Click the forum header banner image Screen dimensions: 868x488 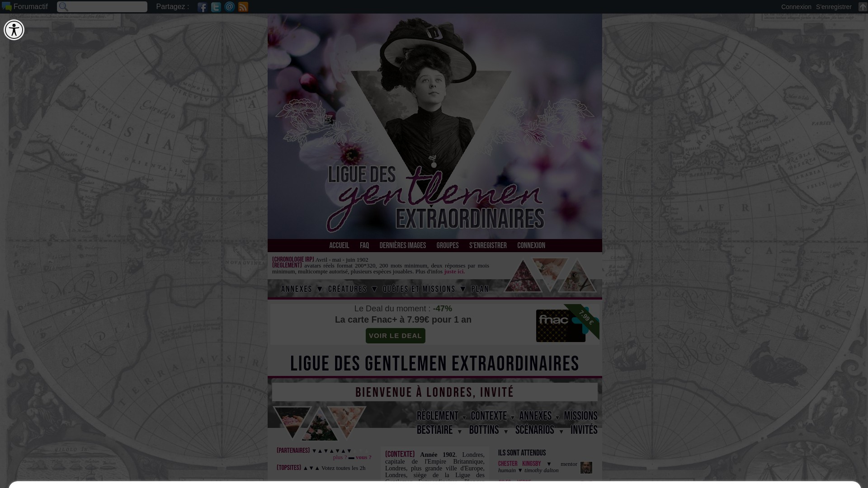point(435,126)
